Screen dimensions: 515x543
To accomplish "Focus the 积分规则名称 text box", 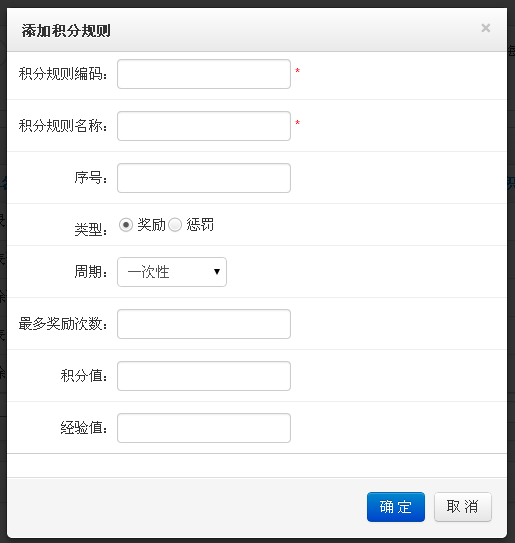I will (204, 126).
